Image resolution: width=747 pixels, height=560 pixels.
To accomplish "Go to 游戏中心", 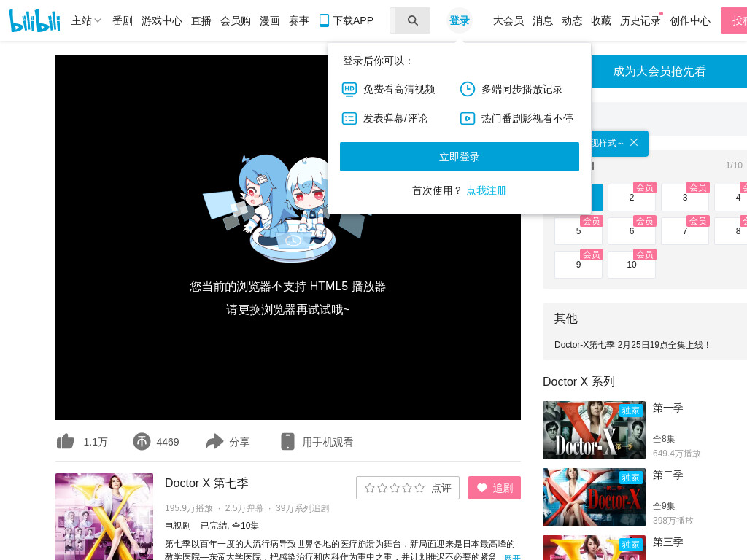I will click(x=161, y=20).
